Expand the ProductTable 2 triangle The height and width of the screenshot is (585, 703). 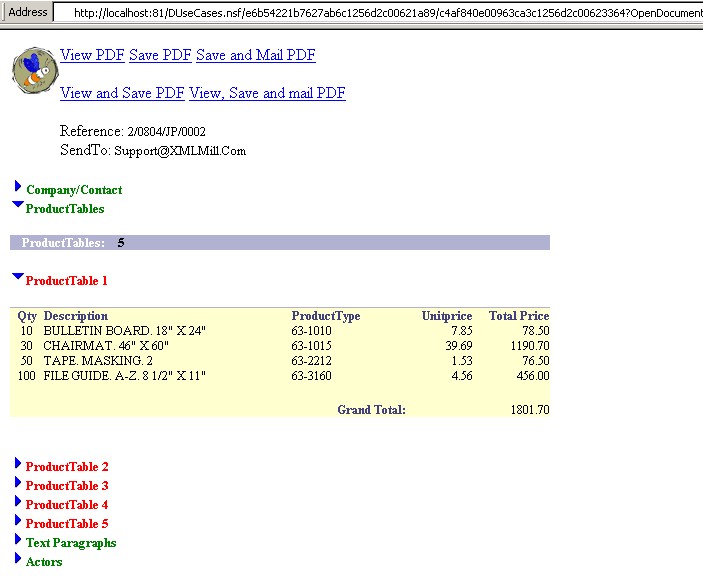pyautogui.click(x=18, y=463)
